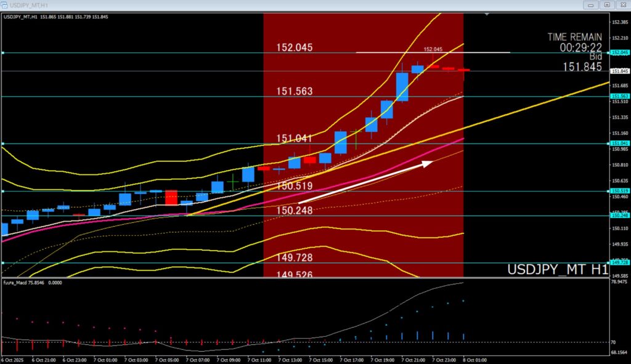Minimize the chart window

(592, 5)
